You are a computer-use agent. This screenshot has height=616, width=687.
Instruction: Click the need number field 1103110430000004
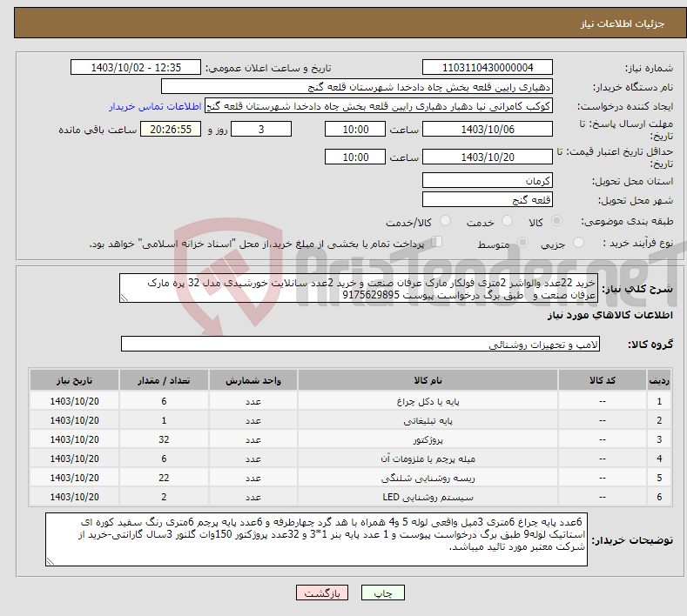pos(488,67)
